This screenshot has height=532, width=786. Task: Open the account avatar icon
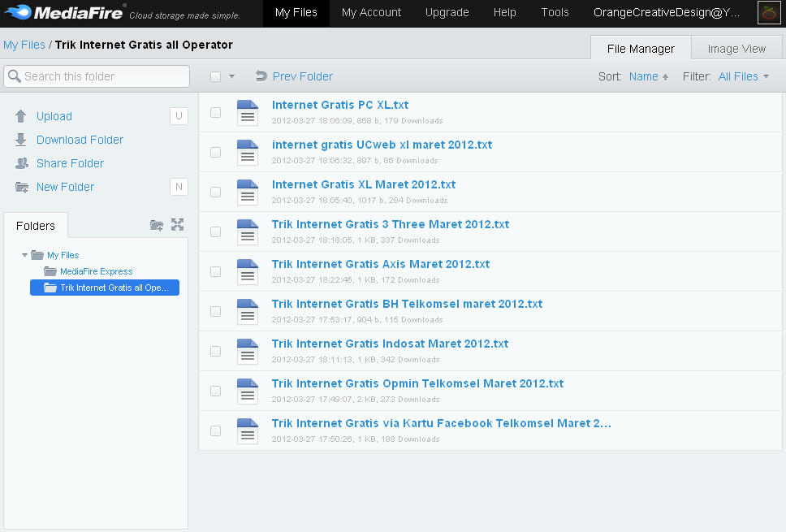click(768, 12)
